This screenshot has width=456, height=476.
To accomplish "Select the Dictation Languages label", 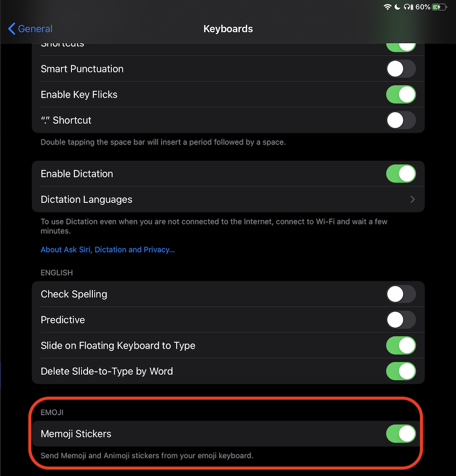I will tap(87, 200).
